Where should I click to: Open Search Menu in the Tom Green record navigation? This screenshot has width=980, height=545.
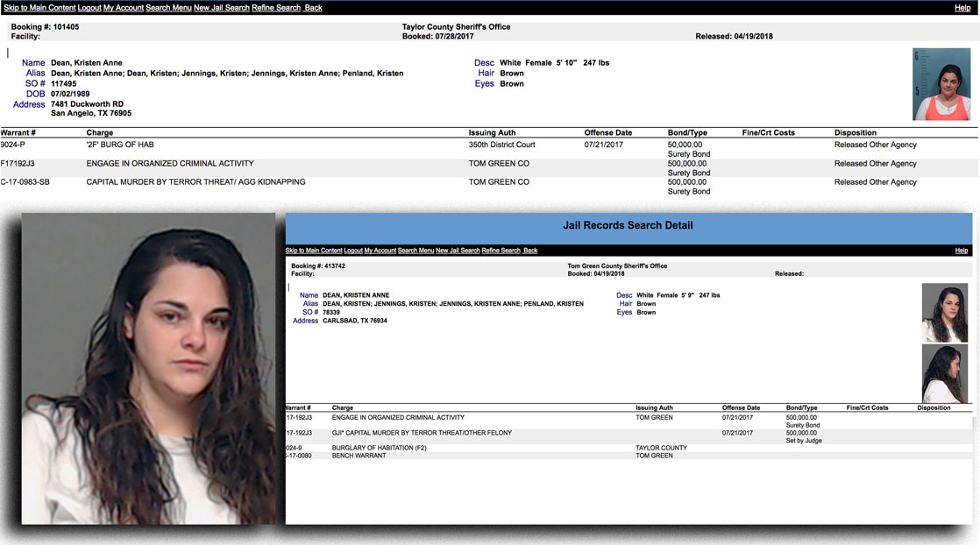(x=415, y=251)
